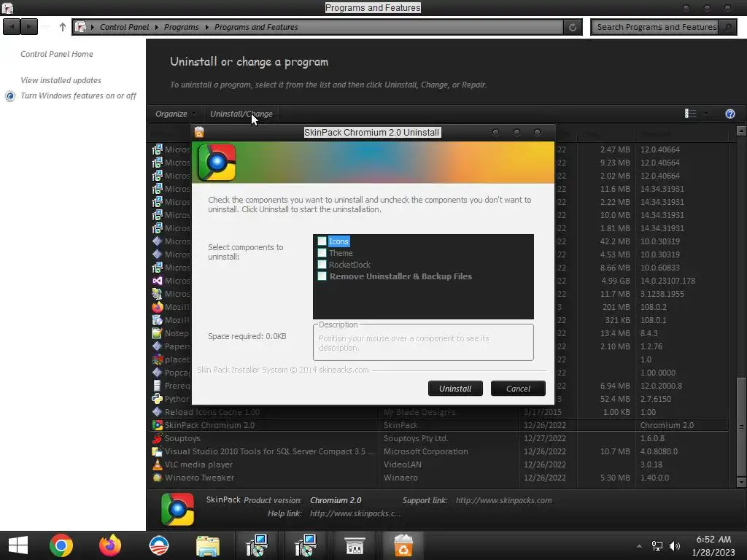Check Remove Uninstaller & Backup Files checkbox
Image resolution: width=747 pixels, height=560 pixels.
pos(322,276)
